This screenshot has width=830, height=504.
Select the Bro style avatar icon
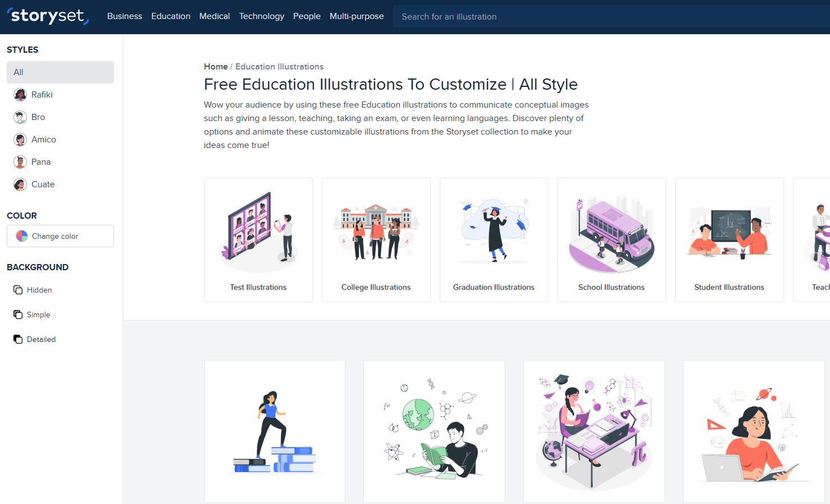[20, 117]
